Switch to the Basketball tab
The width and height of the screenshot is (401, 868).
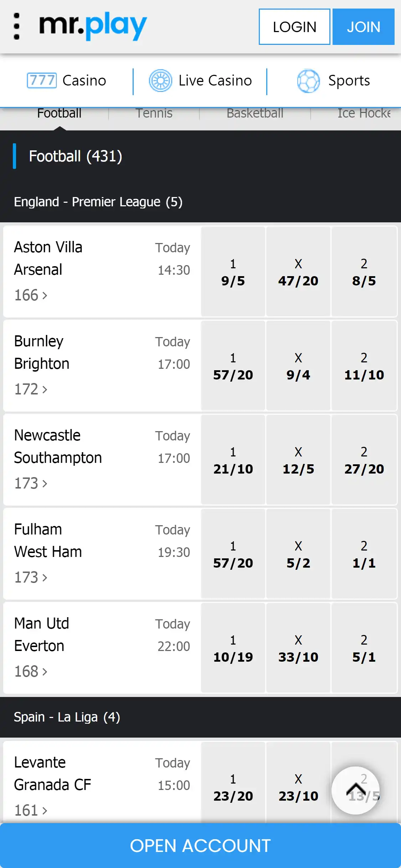point(255,113)
